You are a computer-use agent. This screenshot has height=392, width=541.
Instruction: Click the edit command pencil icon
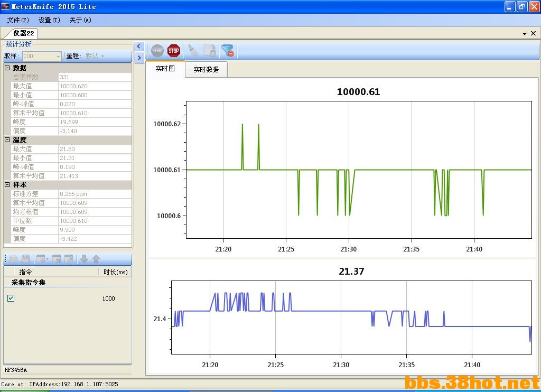tap(69, 259)
